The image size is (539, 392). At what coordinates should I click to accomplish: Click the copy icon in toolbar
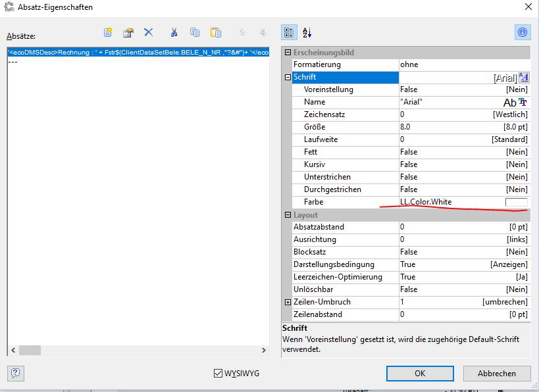195,32
